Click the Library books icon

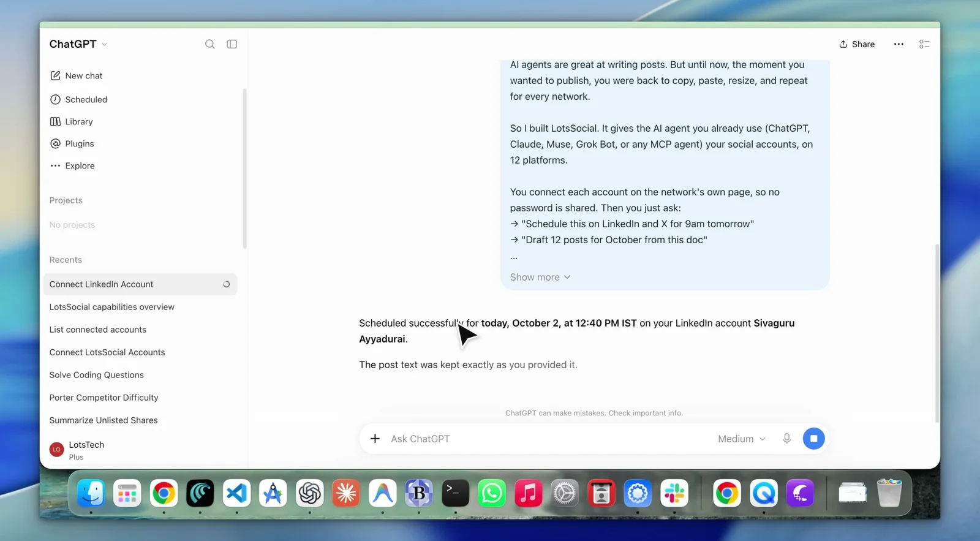55,121
